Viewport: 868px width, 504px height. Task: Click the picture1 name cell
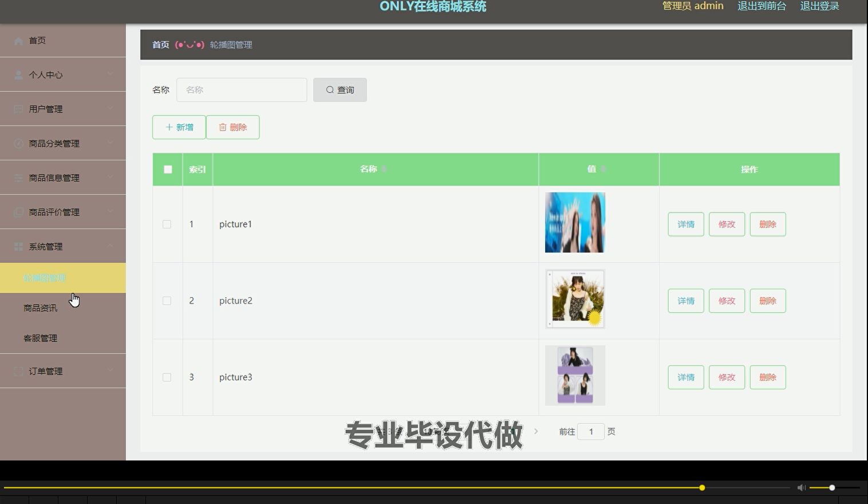[376, 224]
